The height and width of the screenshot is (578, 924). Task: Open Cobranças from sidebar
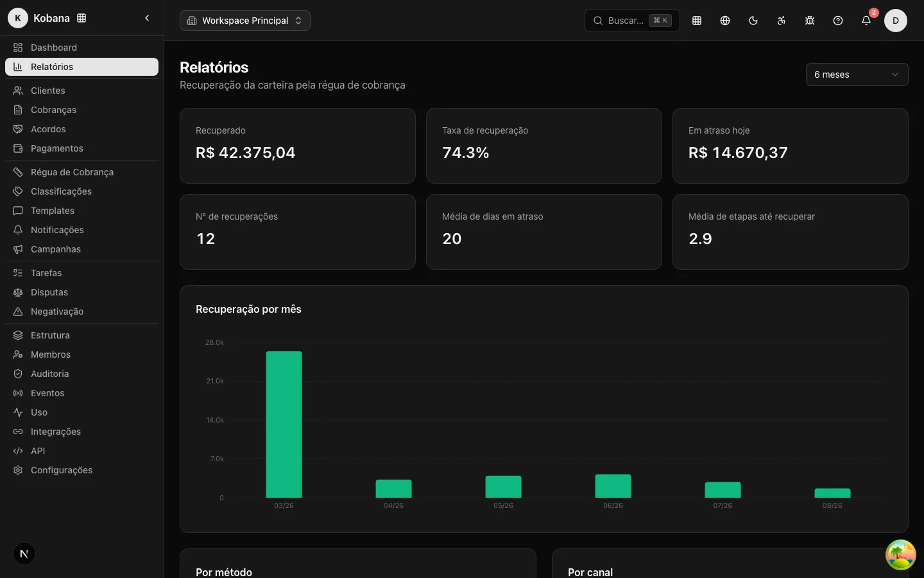click(81, 110)
